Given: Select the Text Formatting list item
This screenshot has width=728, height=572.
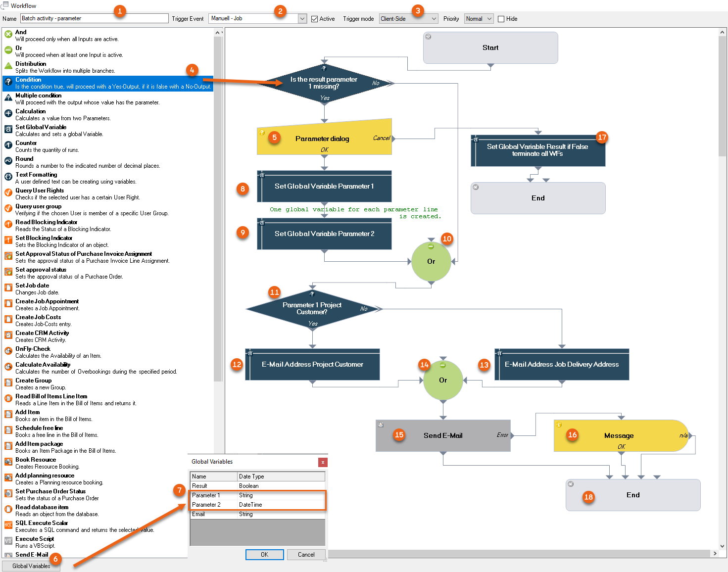Looking at the screenshot, I should pos(36,175).
